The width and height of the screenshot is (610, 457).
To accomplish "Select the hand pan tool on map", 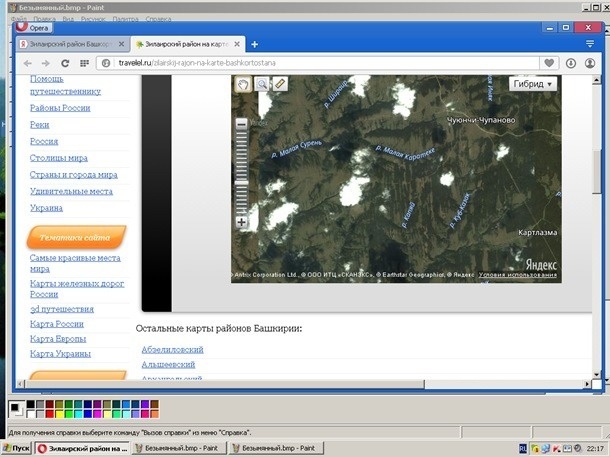I will [x=243, y=84].
